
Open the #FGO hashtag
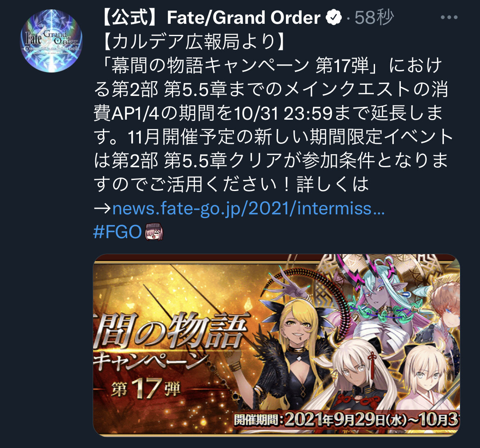(x=117, y=232)
